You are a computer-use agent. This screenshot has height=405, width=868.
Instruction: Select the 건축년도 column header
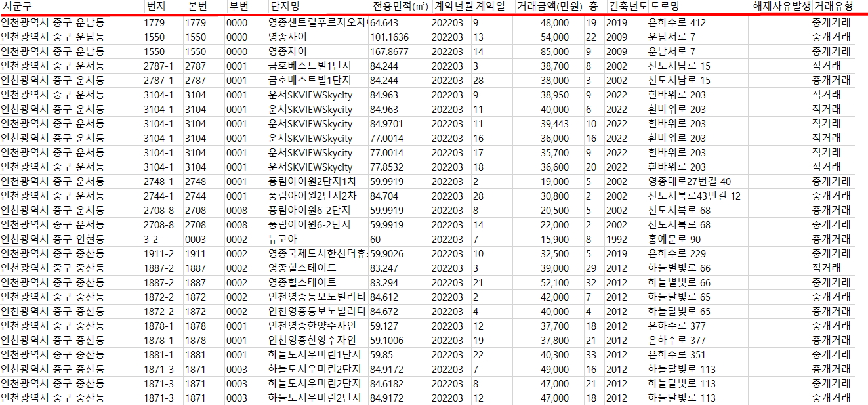(628, 6)
